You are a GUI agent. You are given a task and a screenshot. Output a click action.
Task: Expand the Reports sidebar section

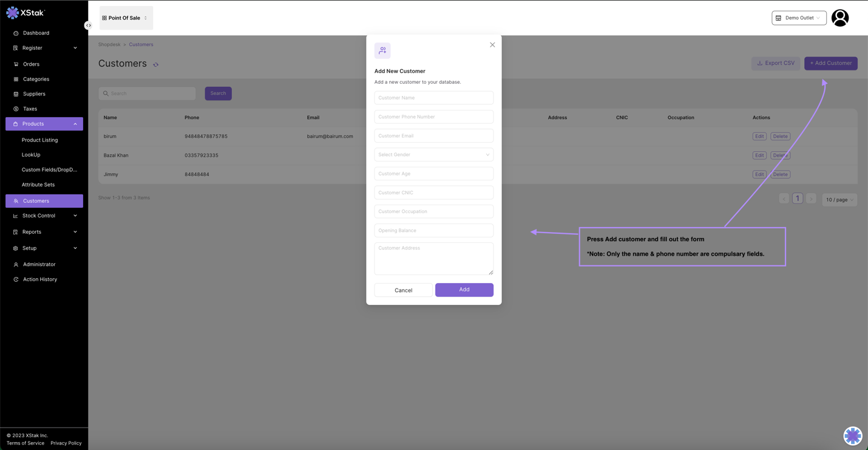[44, 232]
